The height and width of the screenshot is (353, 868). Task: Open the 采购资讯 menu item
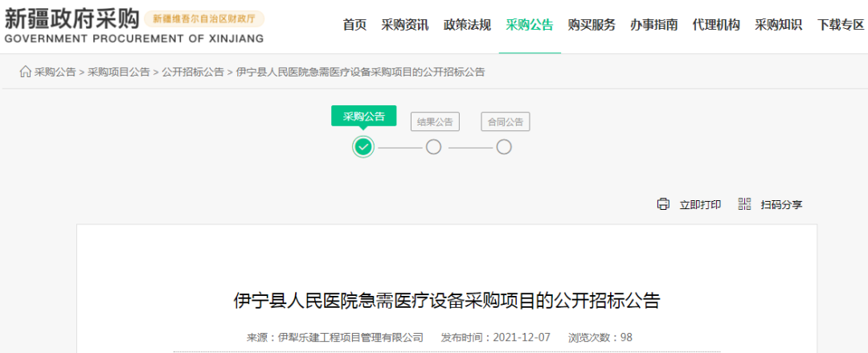point(404,25)
